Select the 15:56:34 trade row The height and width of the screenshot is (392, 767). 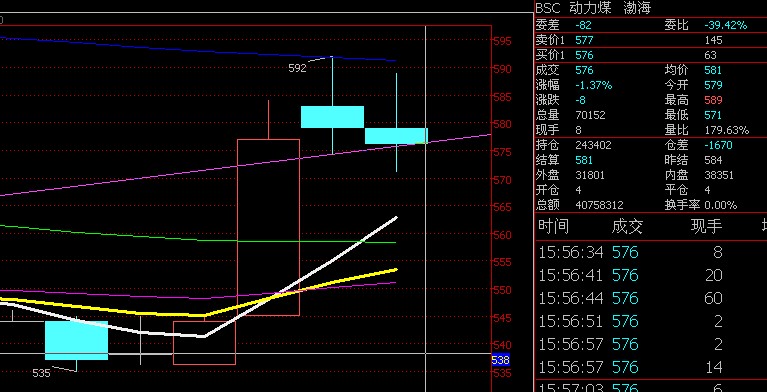[x=651, y=252]
